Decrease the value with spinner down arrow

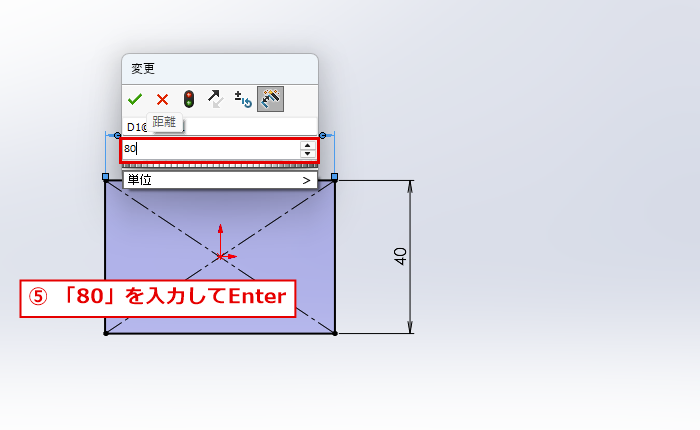point(307,153)
